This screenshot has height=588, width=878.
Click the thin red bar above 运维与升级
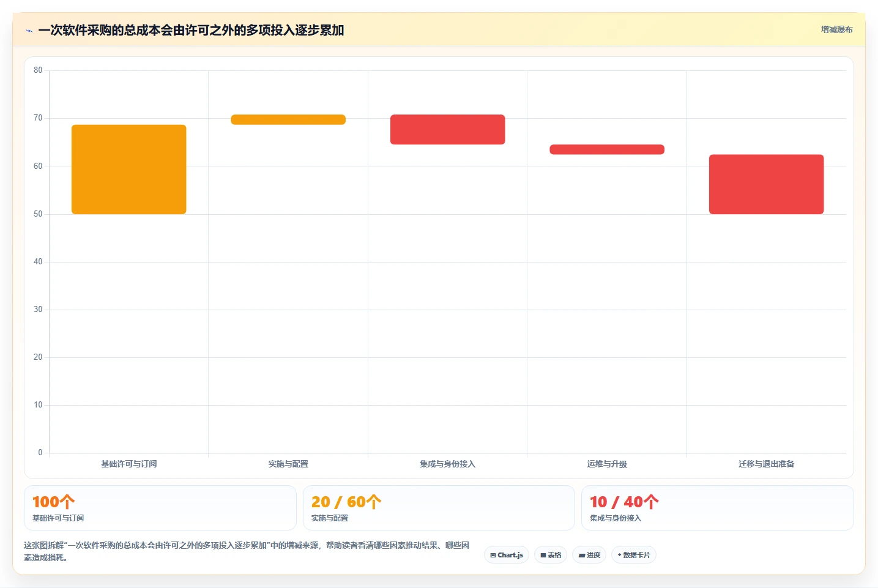pyautogui.click(x=607, y=149)
